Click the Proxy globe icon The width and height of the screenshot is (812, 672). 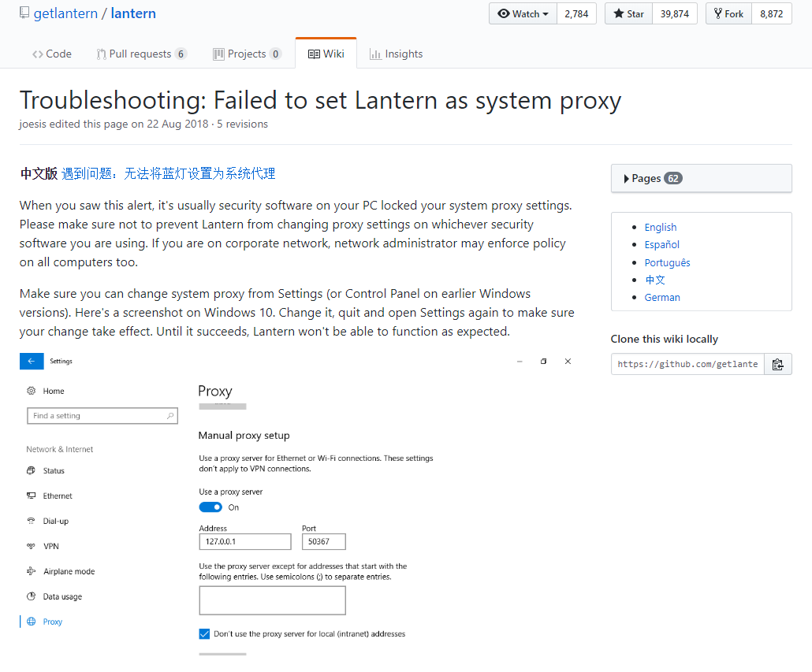(31, 622)
